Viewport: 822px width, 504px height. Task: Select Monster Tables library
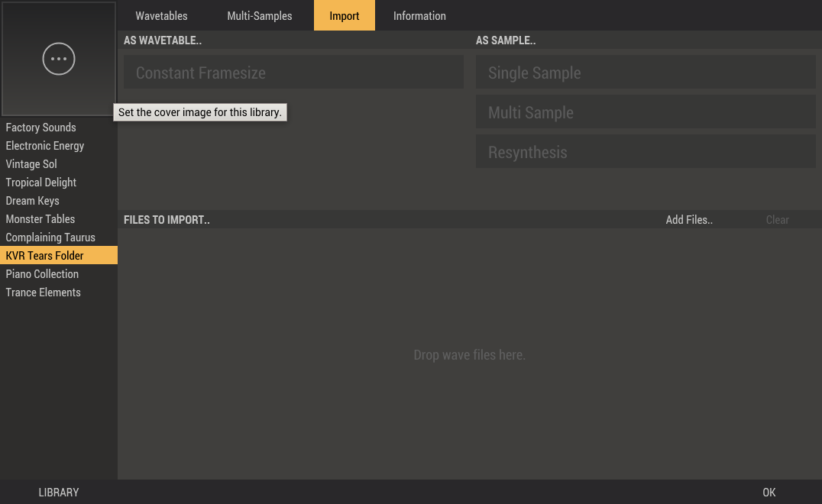[x=40, y=219]
